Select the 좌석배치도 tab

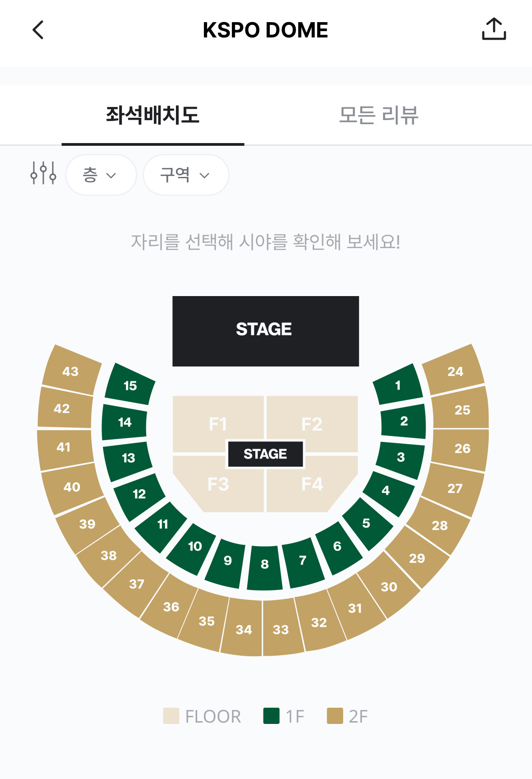click(x=153, y=115)
